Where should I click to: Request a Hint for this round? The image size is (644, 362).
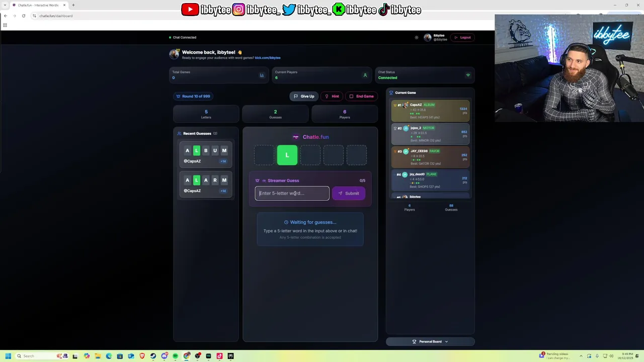tap(332, 96)
